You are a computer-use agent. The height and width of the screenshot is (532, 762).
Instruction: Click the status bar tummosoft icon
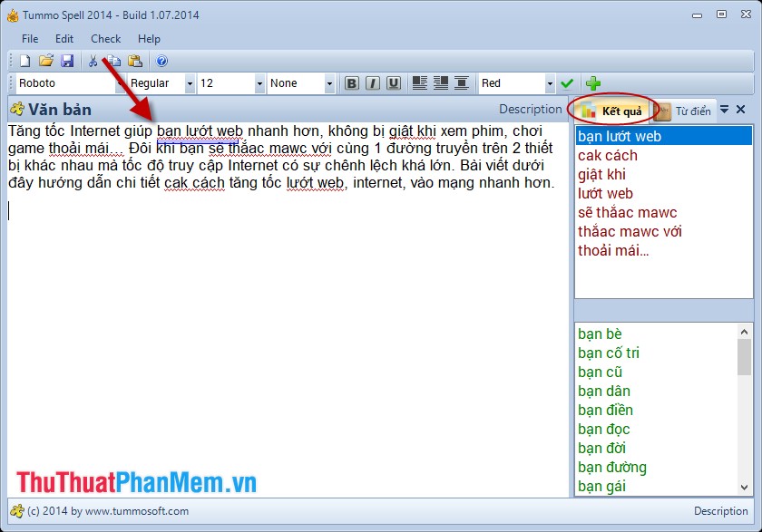coord(17,510)
